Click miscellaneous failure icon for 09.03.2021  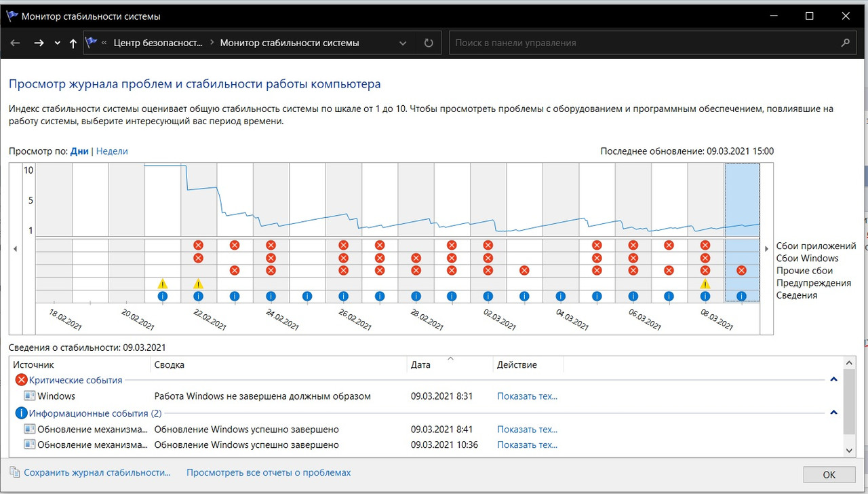click(741, 270)
